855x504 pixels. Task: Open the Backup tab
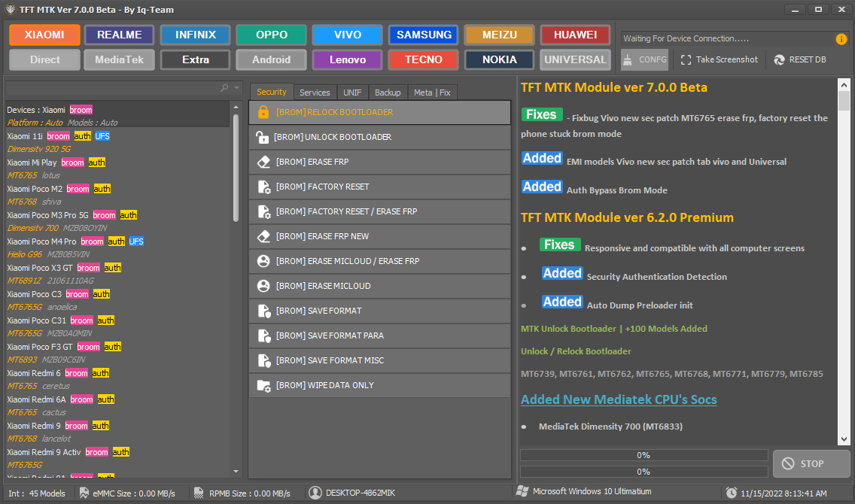point(388,93)
